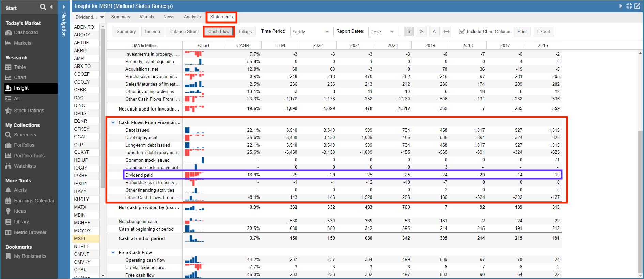Viewport: 644px width, 279px height.
Task: Collapse the sidebar with left arrow icon
Action: pyautogui.click(x=51, y=7)
